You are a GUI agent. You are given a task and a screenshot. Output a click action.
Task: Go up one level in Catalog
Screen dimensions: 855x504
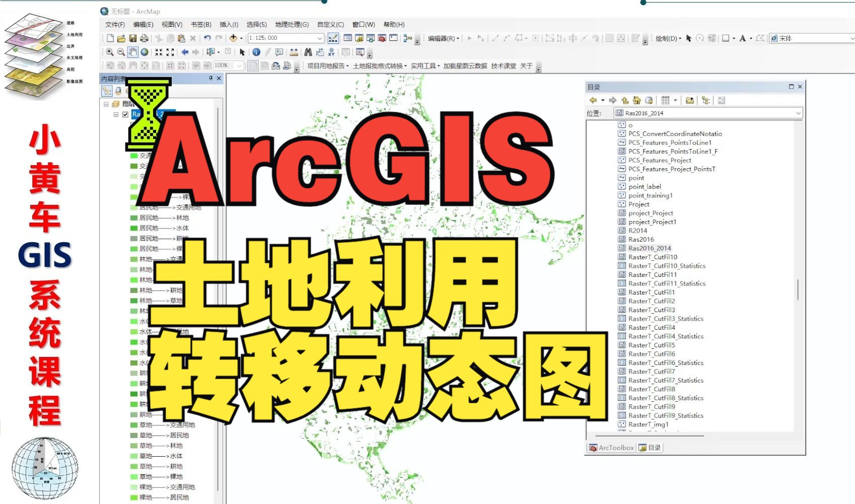point(625,100)
